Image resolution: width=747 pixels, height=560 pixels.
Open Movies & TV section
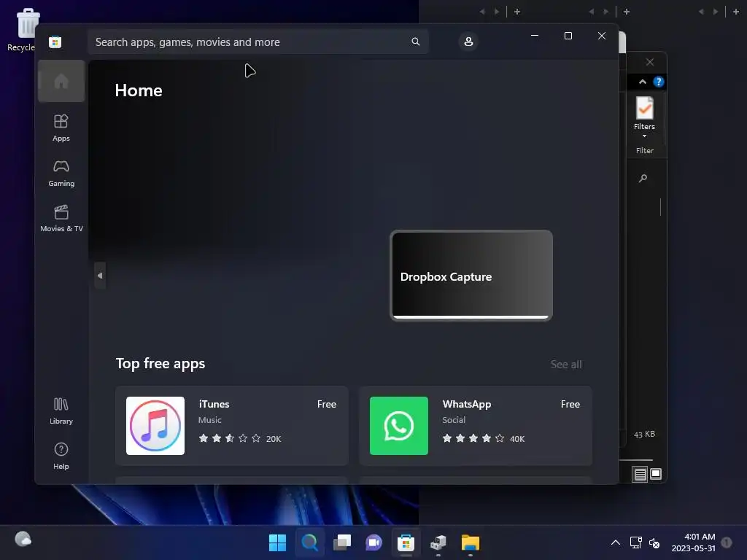[61, 218]
